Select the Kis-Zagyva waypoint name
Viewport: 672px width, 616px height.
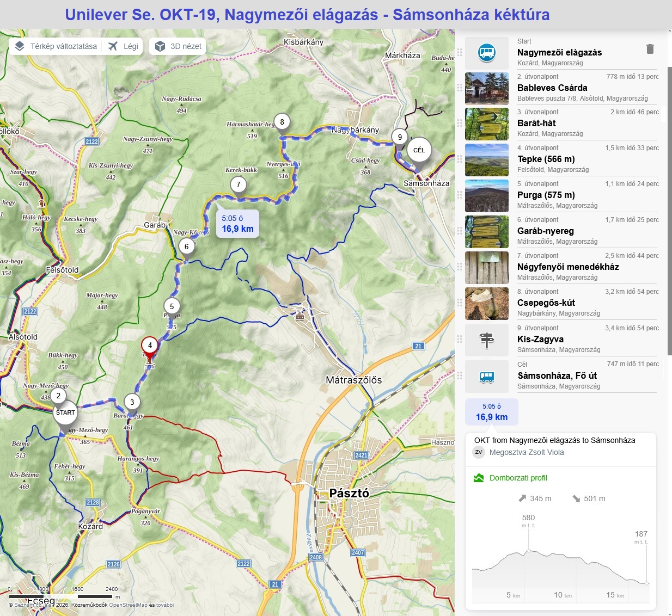tap(540, 339)
